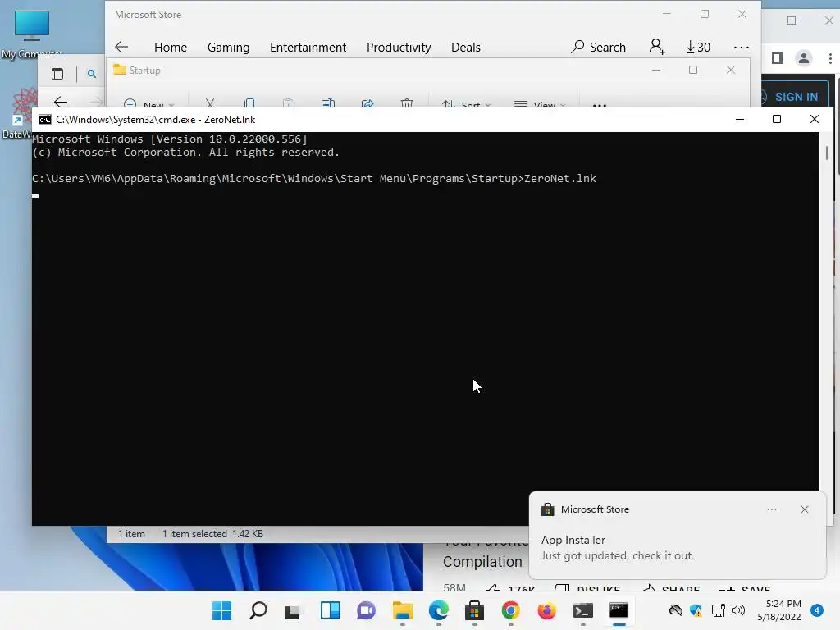
Task: Click the paste icon in Startup Explorer toolbar
Action: pyautogui.click(x=289, y=103)
